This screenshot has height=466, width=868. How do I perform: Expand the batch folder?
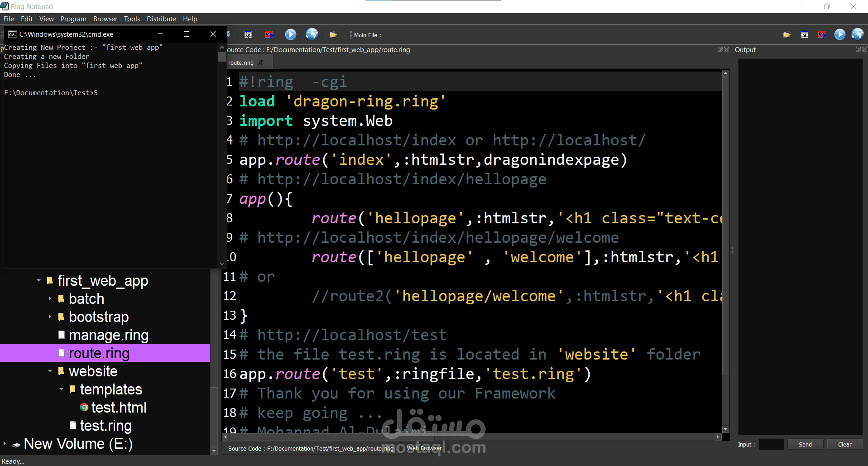50,299
